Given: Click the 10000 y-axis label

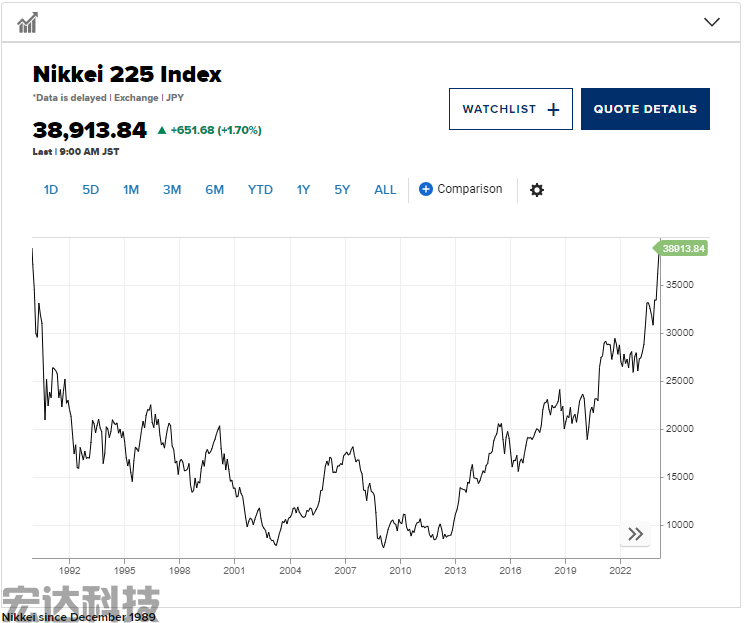Looking at the screenshot, I should pos(679,525).
